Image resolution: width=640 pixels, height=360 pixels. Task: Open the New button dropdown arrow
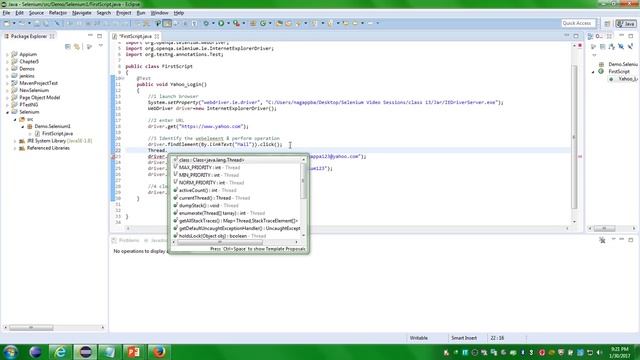click(14, 24)
